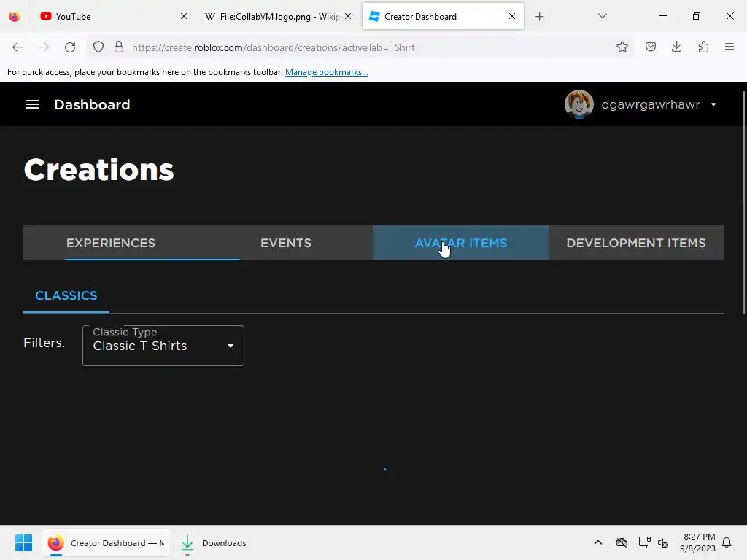The width and height of the screenshot is (747, 560).
Task: List all tabs with the chevron
Action: tap(602, 16)
